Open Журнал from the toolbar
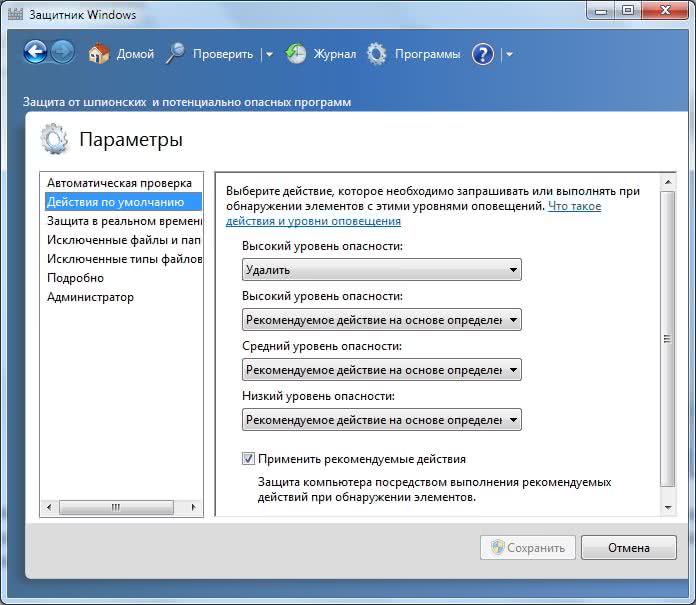 click(335, 54)
